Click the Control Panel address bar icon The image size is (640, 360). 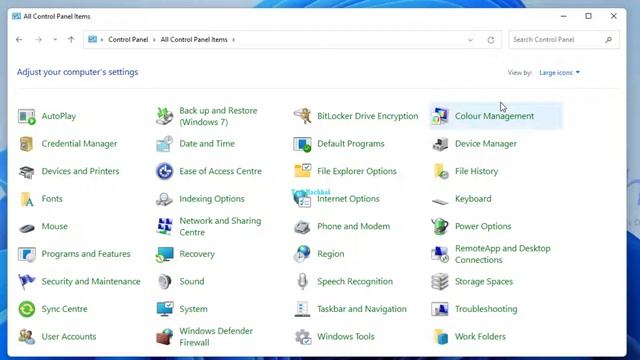coord(93,39)
